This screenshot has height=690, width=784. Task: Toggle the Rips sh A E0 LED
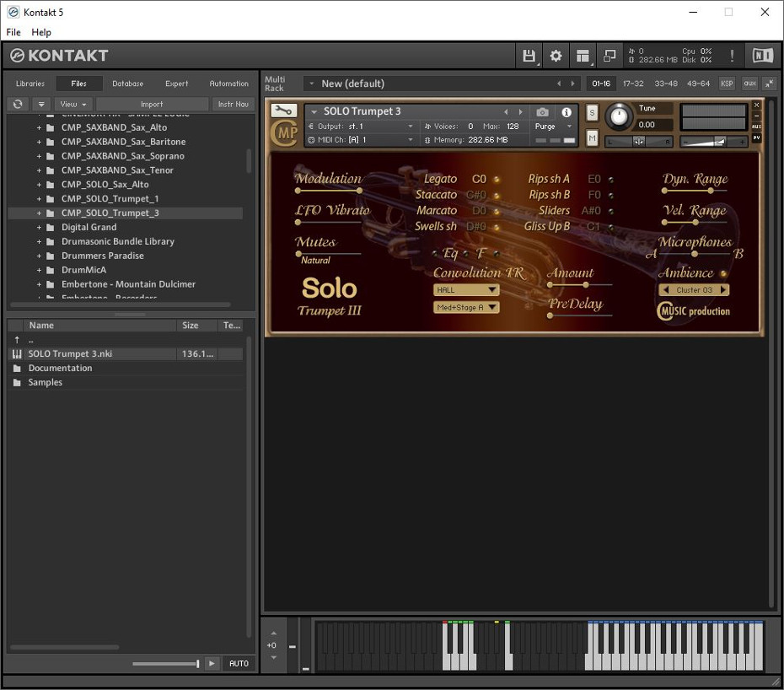coord(610,179)
